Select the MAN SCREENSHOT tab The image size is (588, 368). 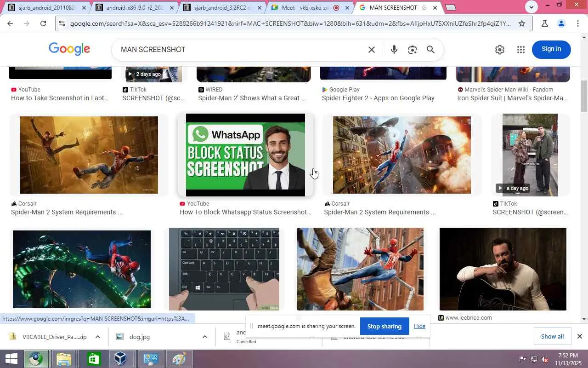[x=398, y=8]
